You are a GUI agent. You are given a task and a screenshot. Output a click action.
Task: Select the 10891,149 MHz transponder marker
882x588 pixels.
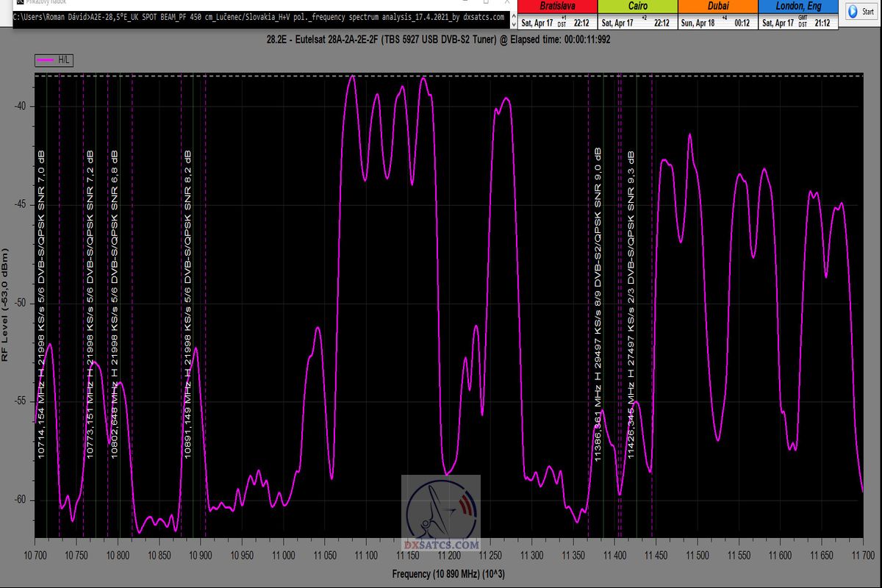coord(188,305)
